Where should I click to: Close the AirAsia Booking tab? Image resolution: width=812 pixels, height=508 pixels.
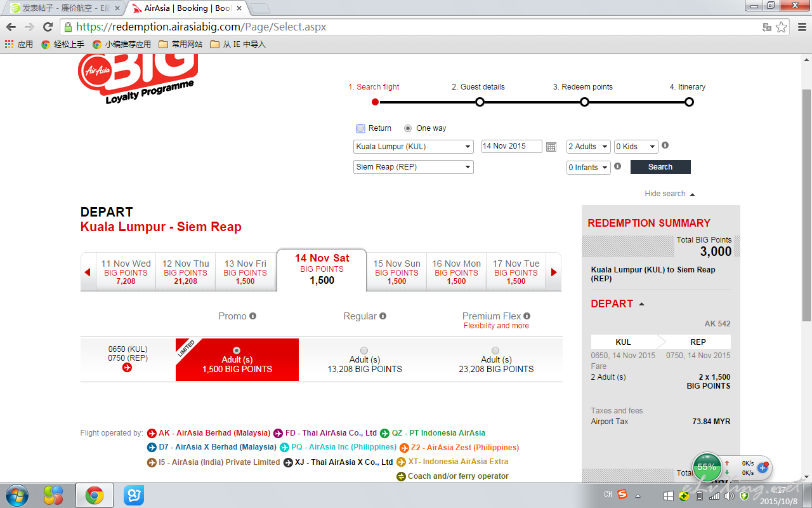[240, 8]
